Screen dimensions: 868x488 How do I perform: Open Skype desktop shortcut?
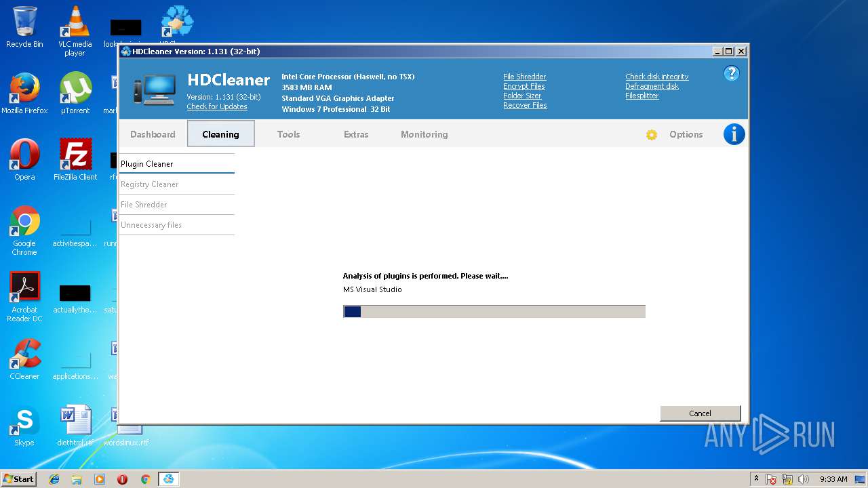click(24, 426)
